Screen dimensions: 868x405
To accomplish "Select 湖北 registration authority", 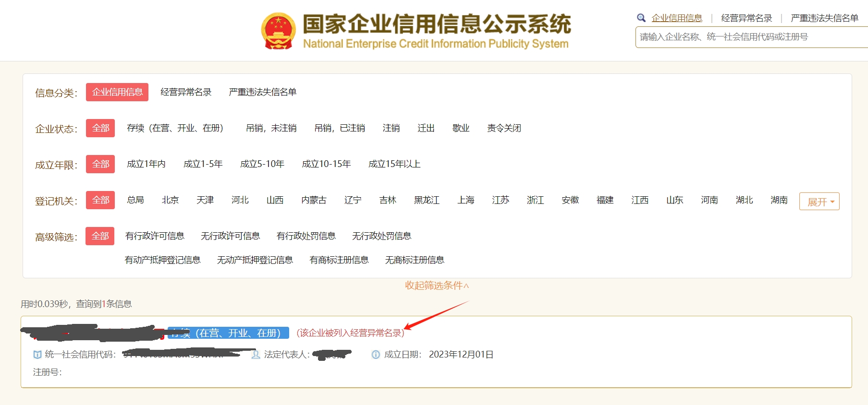I will pyautogui.click(x=745, y=200).
